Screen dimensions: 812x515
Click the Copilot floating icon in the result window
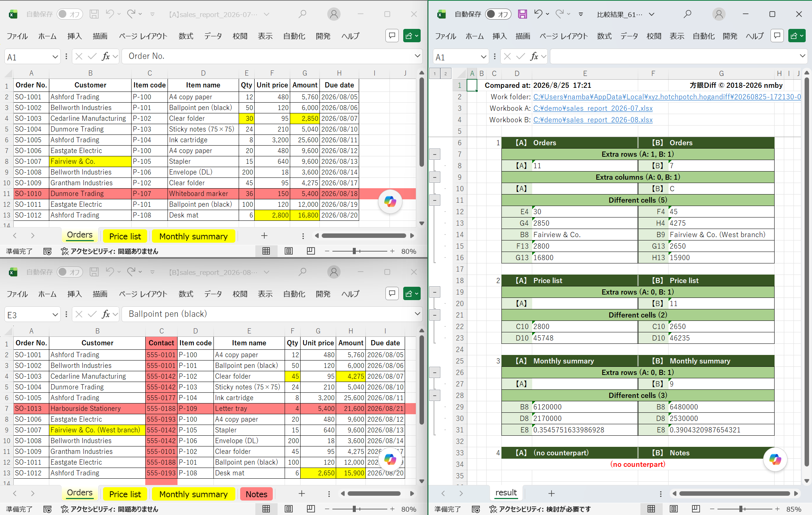coord(775,459)
